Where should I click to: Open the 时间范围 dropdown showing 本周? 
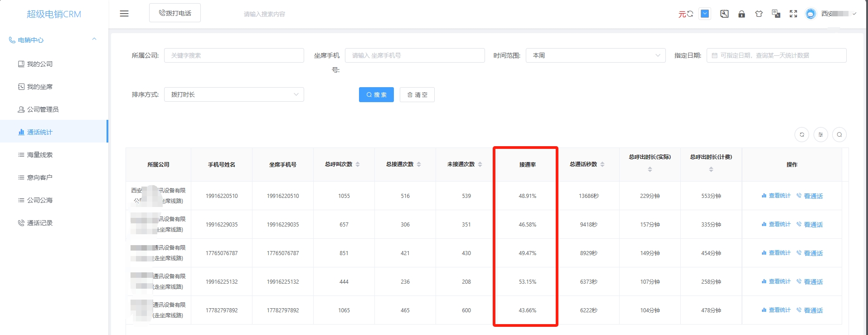595,55
